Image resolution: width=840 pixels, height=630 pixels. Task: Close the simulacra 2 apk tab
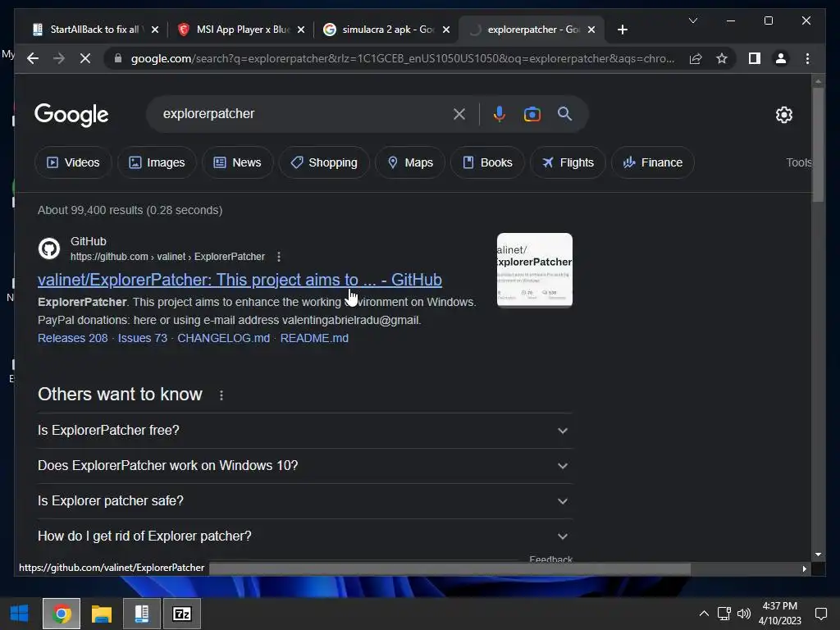tap(445, 30)
